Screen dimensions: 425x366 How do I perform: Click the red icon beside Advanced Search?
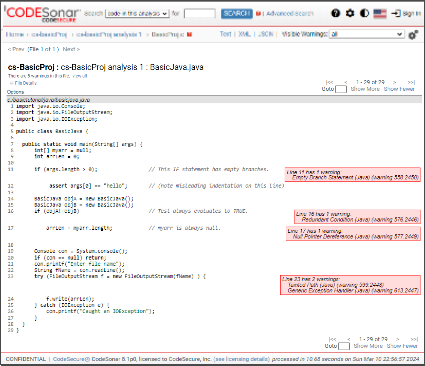coord(258,14)
